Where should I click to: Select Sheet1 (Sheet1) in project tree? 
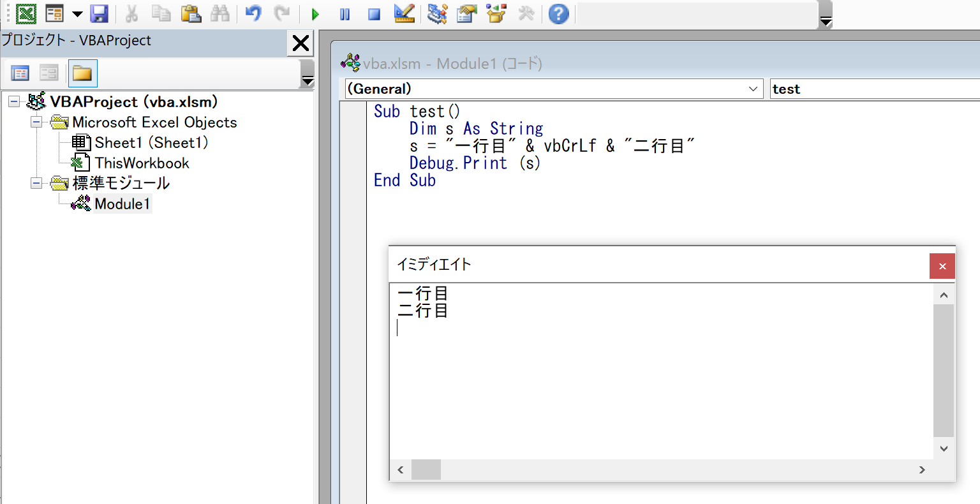tap(151, 142)
